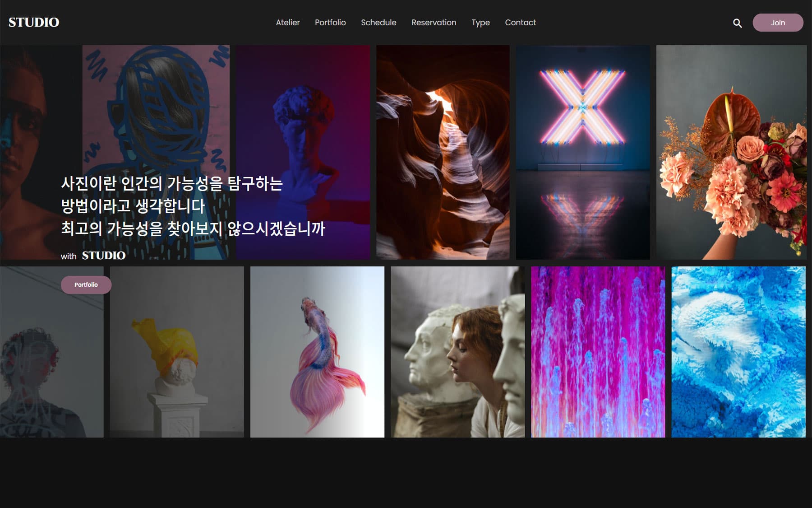Open the Contact link
The width and height of the screenshot is (812, 508).
520,23
